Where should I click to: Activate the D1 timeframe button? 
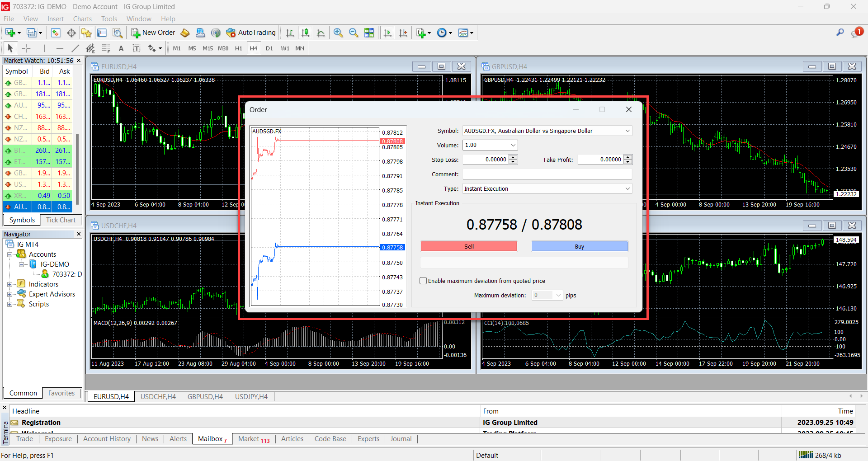pos(269,48)
